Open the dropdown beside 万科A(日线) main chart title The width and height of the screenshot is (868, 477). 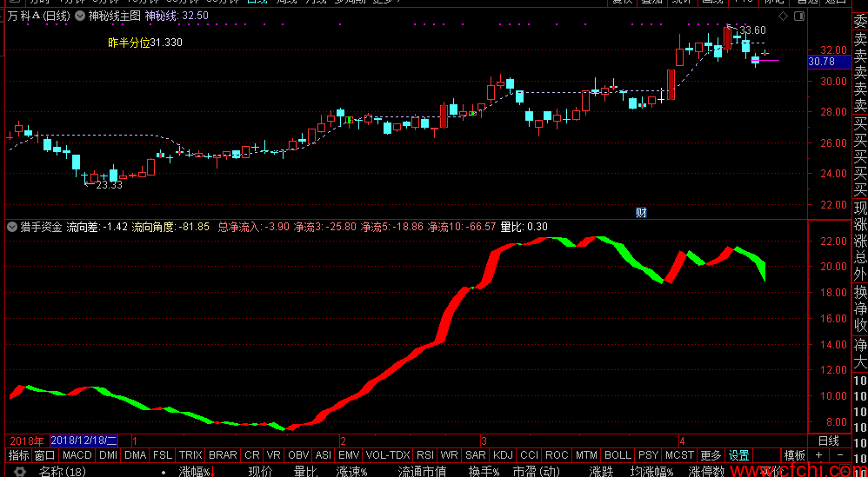point(80,16)
